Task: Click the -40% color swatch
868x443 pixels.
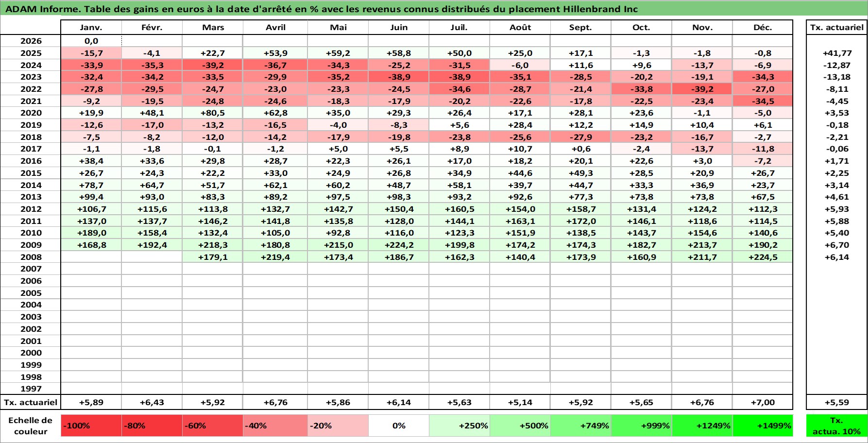Action: (x=275, y=426)
